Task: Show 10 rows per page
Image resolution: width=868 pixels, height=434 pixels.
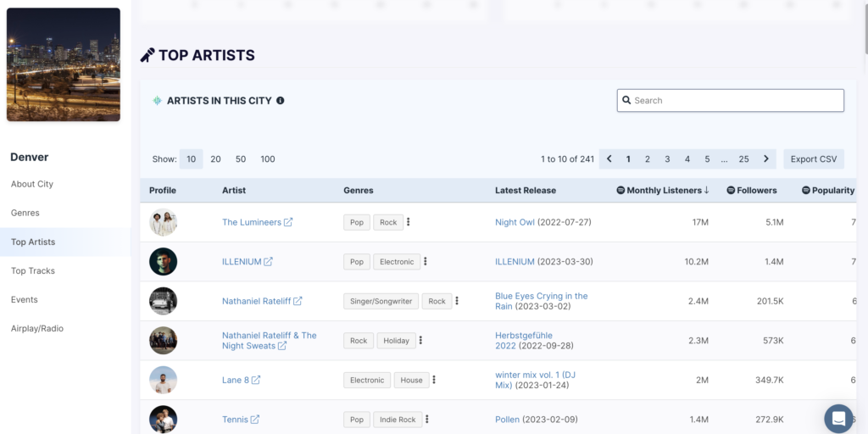Action: (191, 159)
